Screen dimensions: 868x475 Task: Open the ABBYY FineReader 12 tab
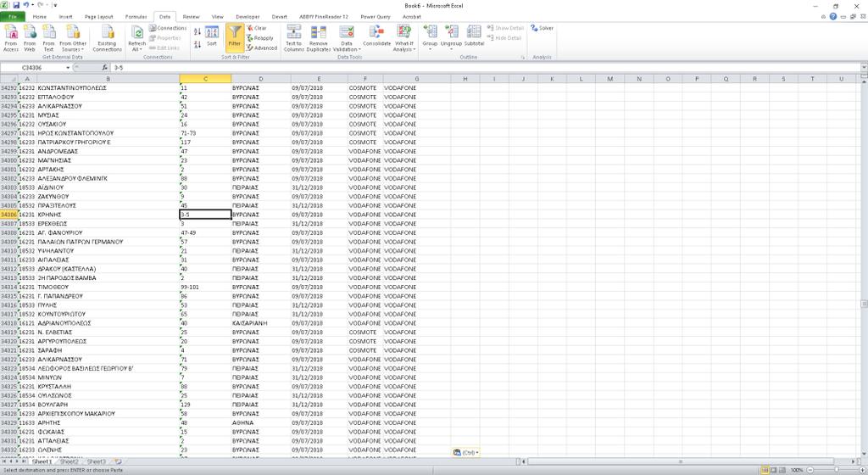324,17
